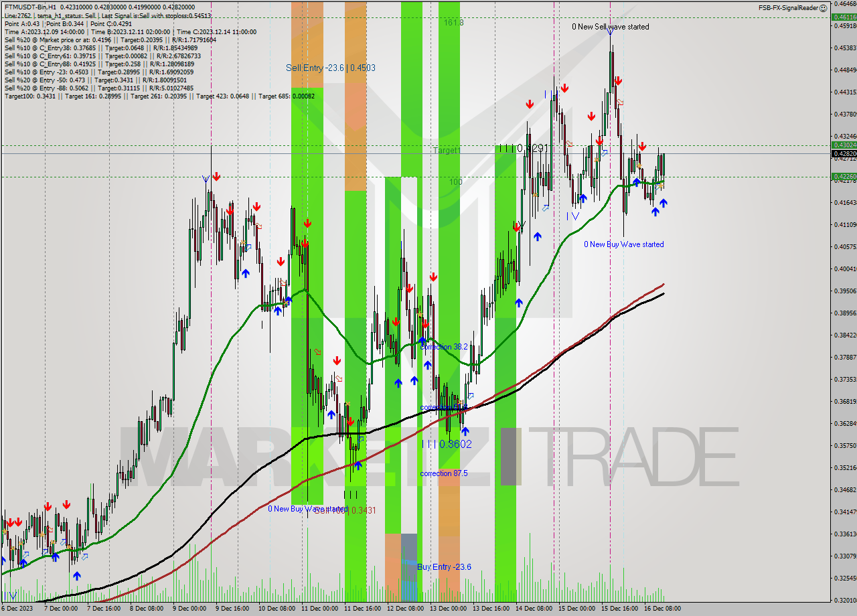The image size is (857, 616).
Task: Click the '161.8' Fibonacci level label
Action: (x=453, y=22)
